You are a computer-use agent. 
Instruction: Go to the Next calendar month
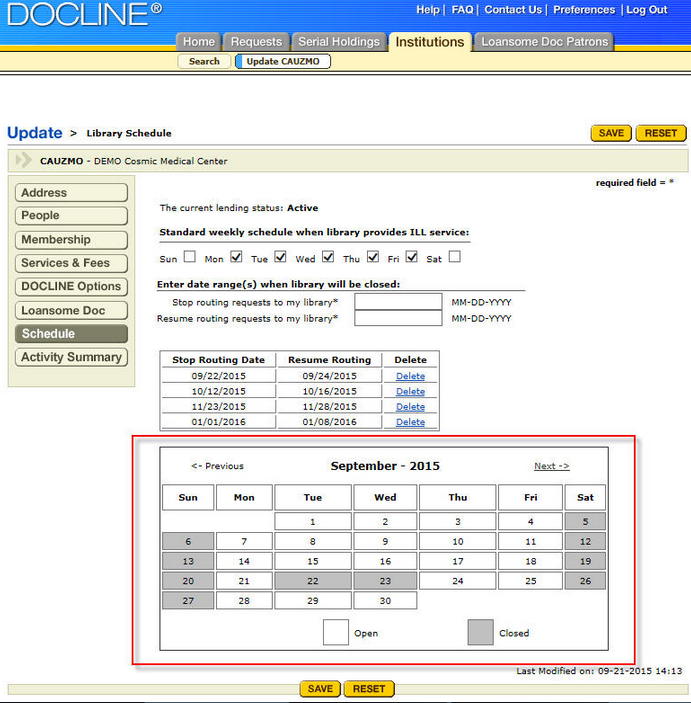click(x=552, y=466)
